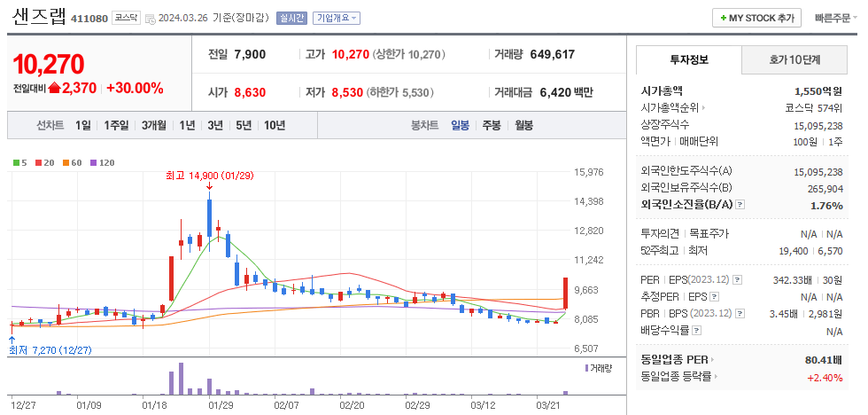Image resolution: width=868 pixels, height=415 pixels.
Task: Select the 1년 line chart period
Action: click(x=187, y=125)
